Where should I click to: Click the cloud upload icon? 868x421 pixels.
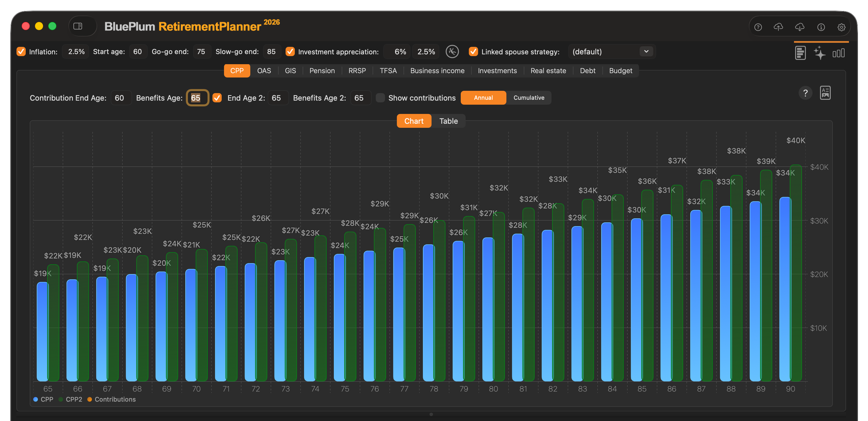778,27
